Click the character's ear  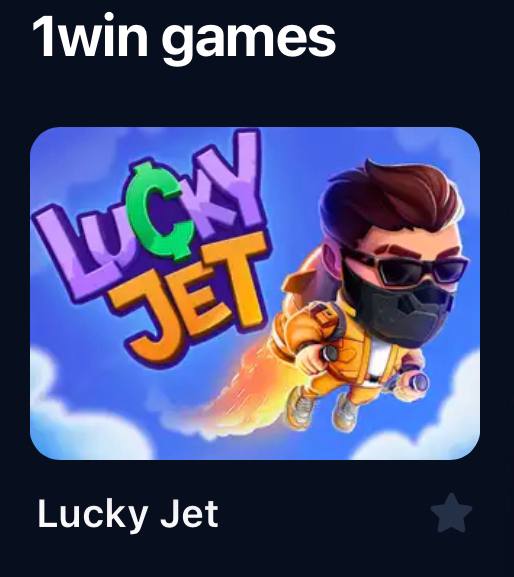tap(334, 259)
